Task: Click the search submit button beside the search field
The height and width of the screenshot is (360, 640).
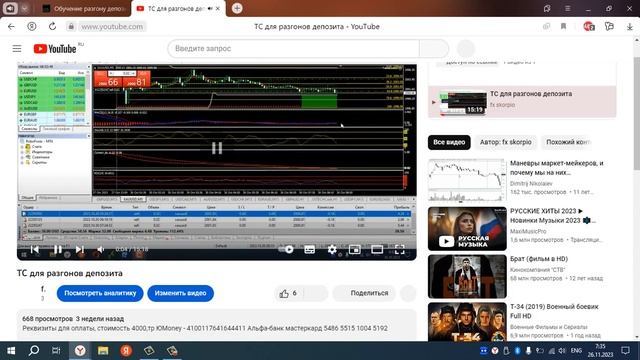Action: (x=434, y=49)
